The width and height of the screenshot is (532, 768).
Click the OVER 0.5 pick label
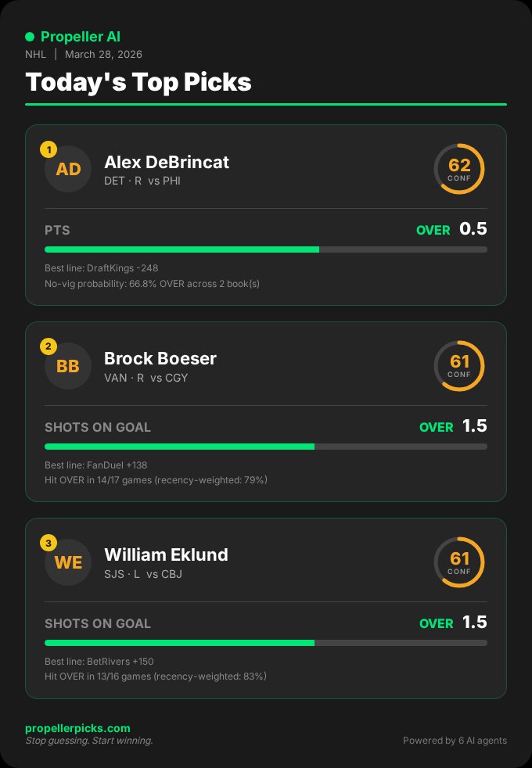(x=451, y=229)
